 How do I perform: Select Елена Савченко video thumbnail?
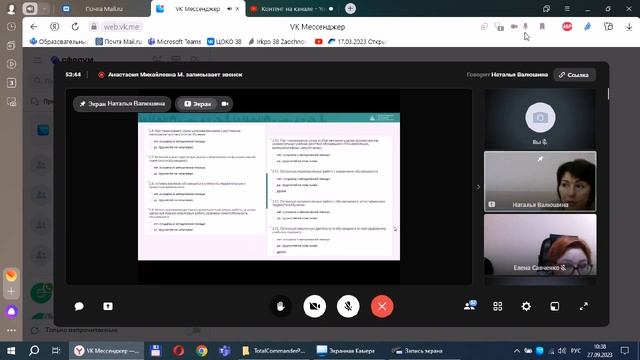pos(540,244)
